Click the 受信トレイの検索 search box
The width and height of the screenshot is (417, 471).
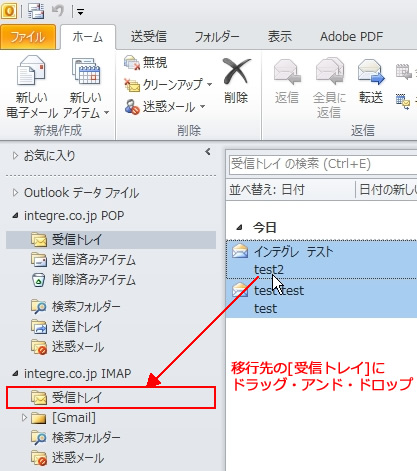click(323, 164)
